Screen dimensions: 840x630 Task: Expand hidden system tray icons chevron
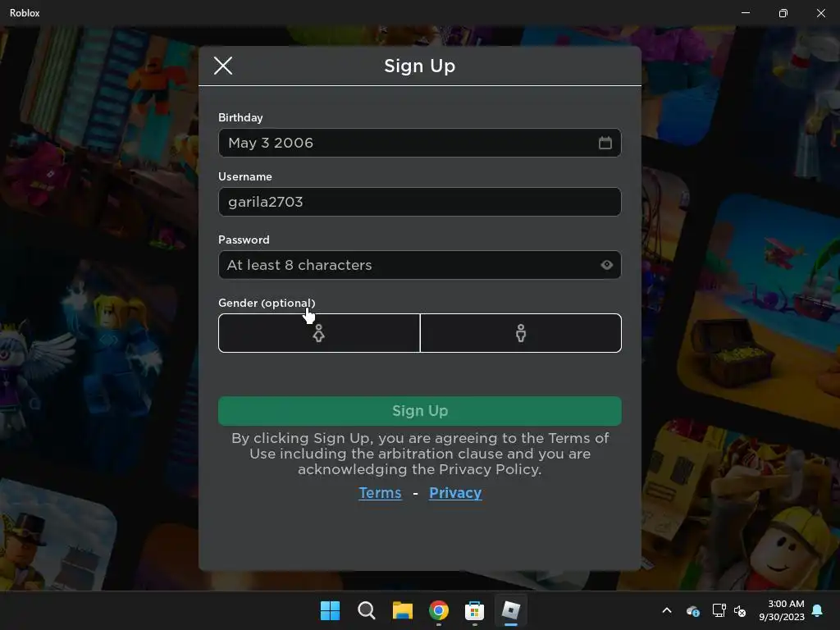point(667,610)
